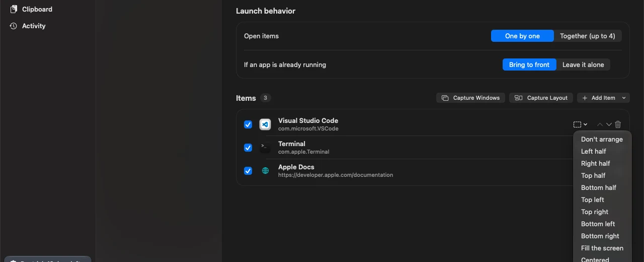Open Activity in the sidebar

pyautogui.click(x=28, y=26)
